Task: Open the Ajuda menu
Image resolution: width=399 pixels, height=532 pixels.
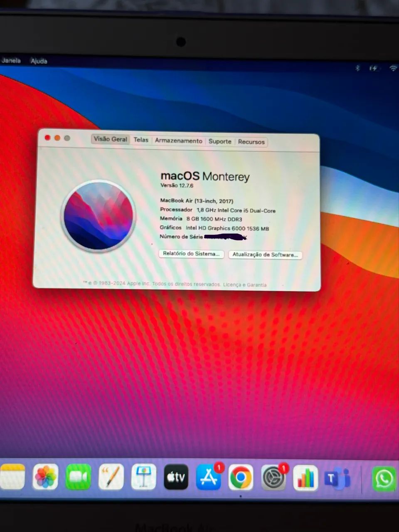Action: (39, 61)
